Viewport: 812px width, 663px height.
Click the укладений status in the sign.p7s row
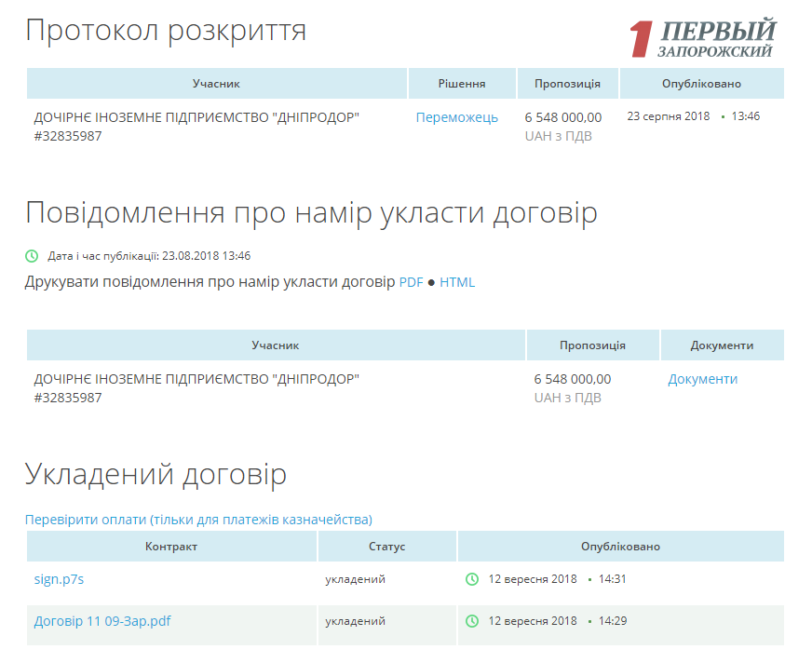355,579
